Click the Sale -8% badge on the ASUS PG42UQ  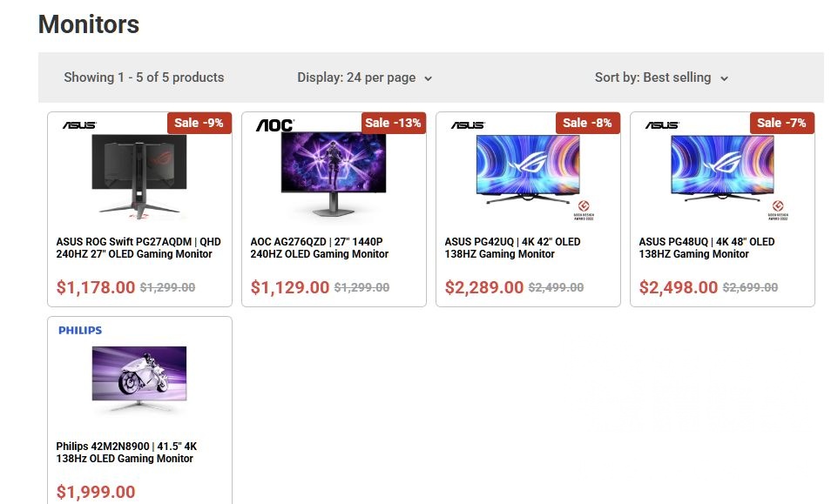pos(588,123)
